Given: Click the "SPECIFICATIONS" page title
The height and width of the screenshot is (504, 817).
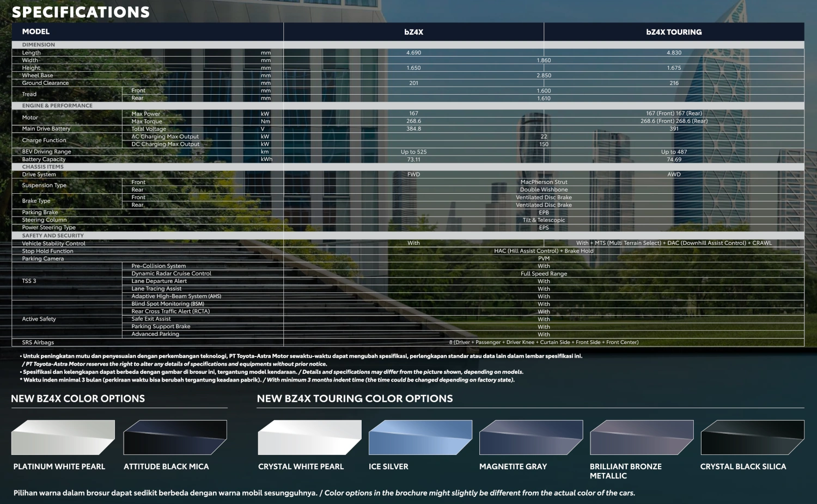Looking at the screenshot, I should coord(81,12).
